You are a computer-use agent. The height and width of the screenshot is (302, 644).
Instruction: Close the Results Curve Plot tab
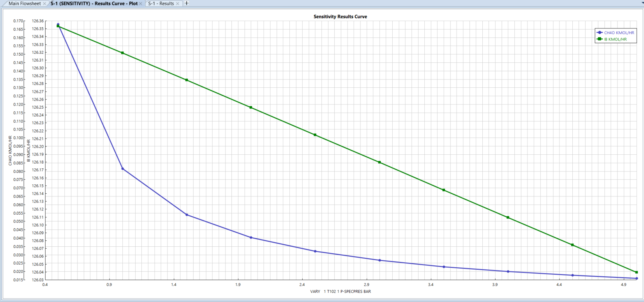(x=141, y=4)
